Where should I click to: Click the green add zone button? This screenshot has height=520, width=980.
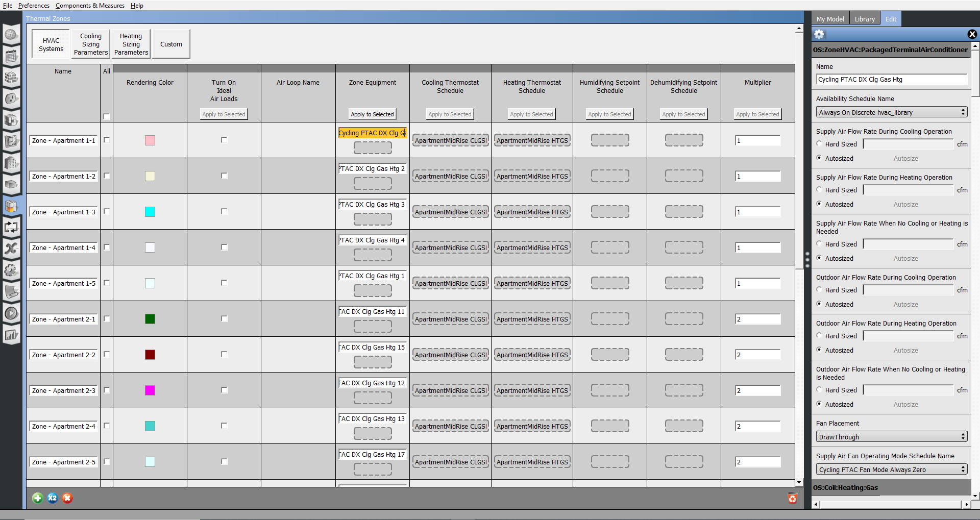37,498
